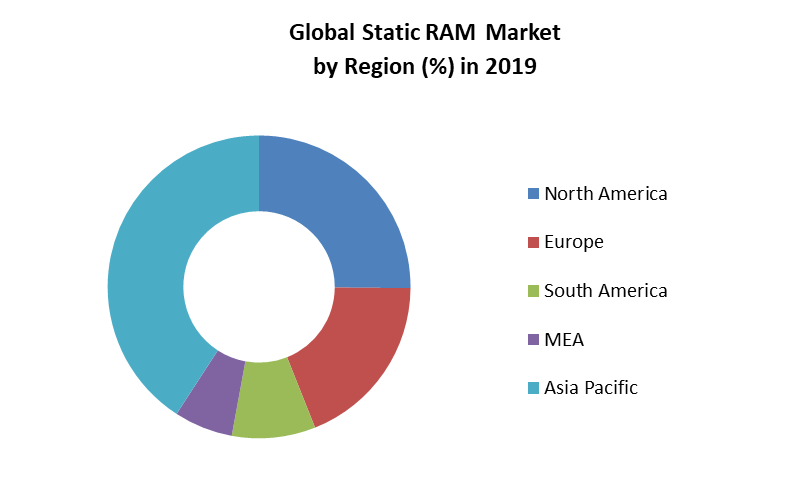Select the teal Asia Pacific legend swatch
The image size is (804, 495).
pos(534,388)
